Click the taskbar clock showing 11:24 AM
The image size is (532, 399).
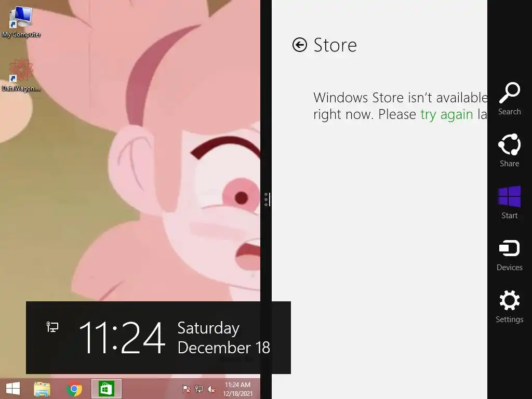(237, 389)
